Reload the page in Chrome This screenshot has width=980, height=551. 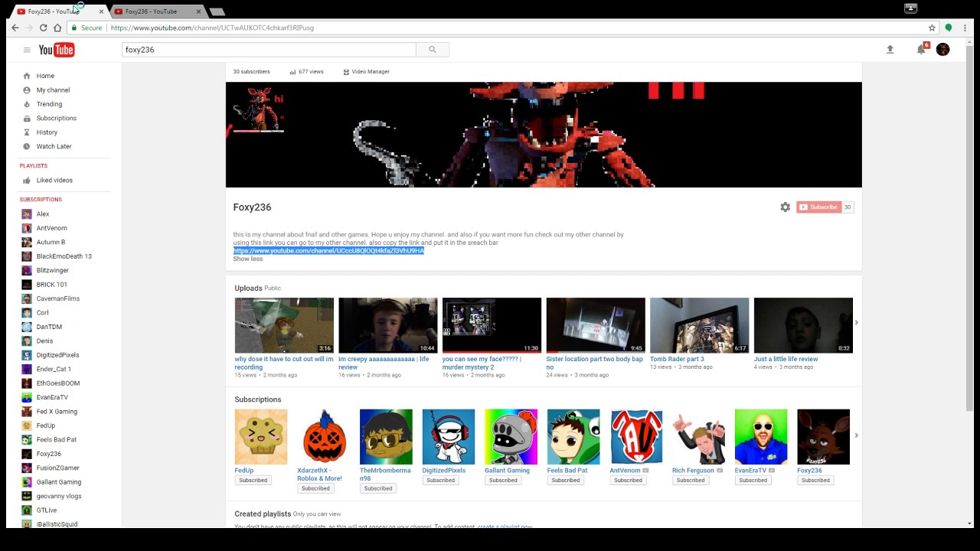[x=43, y=28]
